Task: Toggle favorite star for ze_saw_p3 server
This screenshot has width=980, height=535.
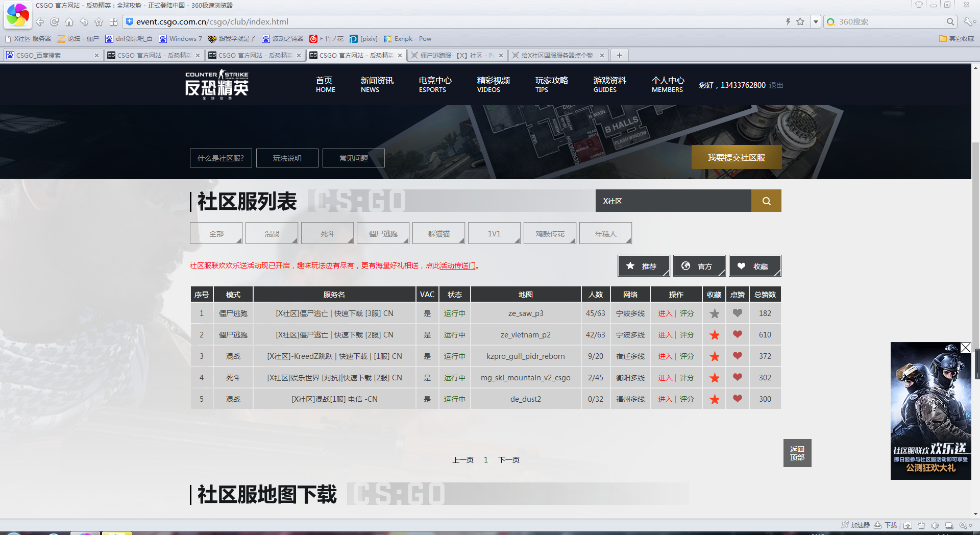Action: click(x=715, y=313)
